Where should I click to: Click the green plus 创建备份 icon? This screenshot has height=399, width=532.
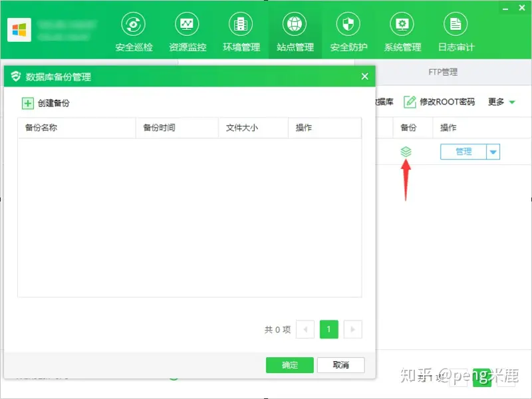(x=28, y=103)
